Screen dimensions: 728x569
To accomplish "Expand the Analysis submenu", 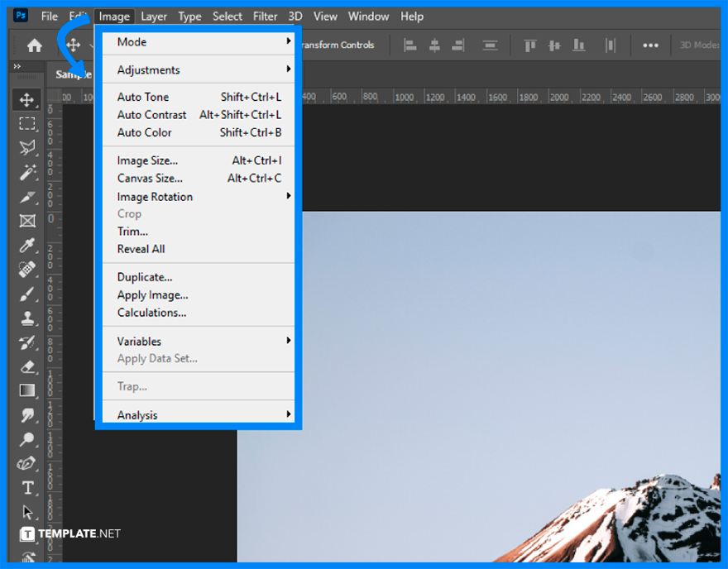I will tap(137, 414).
